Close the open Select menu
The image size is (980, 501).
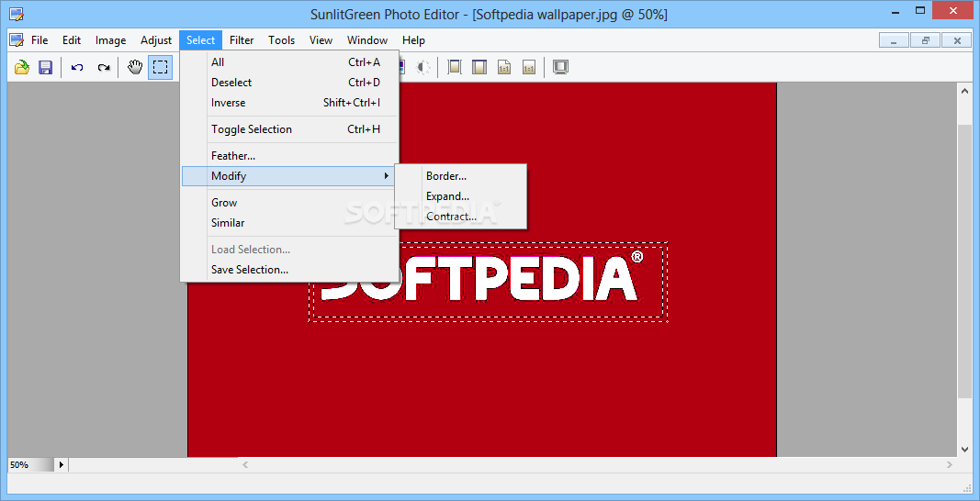[x=200, y=40]
